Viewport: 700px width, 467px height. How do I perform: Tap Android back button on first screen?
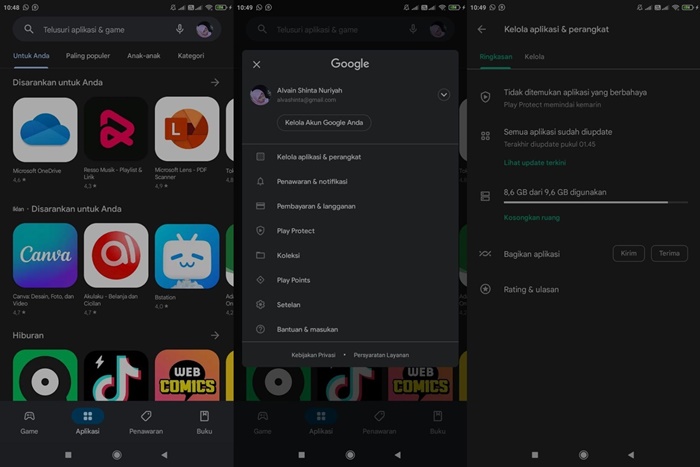164,455
